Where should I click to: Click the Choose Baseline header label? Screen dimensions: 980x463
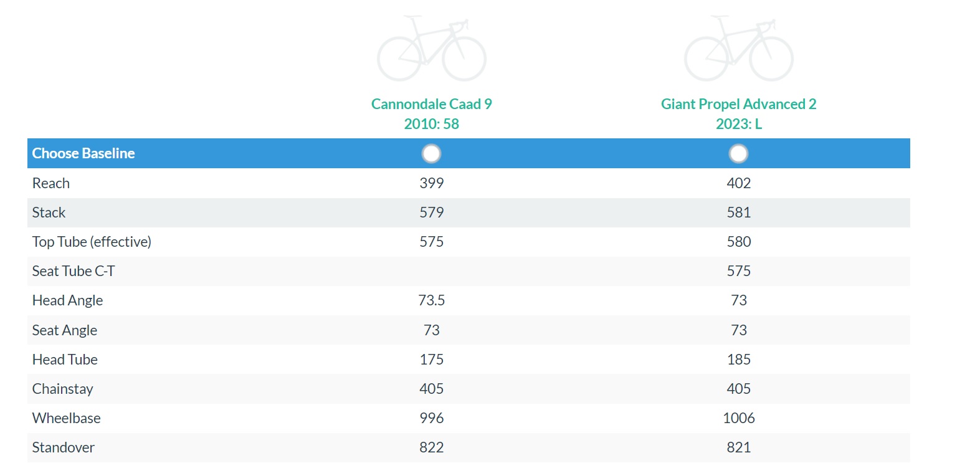pyautogui.click(x=83, y=153)
